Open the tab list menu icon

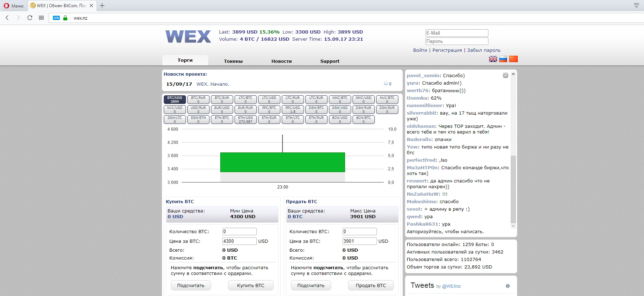636,5
